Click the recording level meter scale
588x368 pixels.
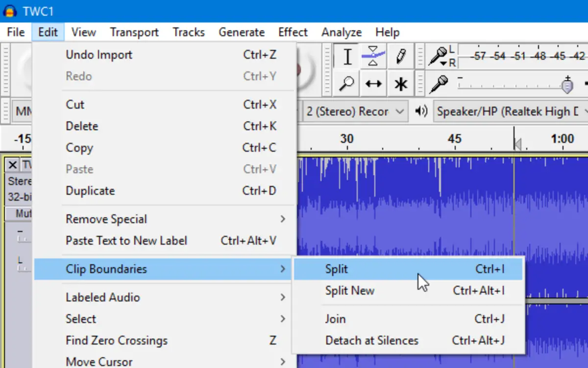523,56
